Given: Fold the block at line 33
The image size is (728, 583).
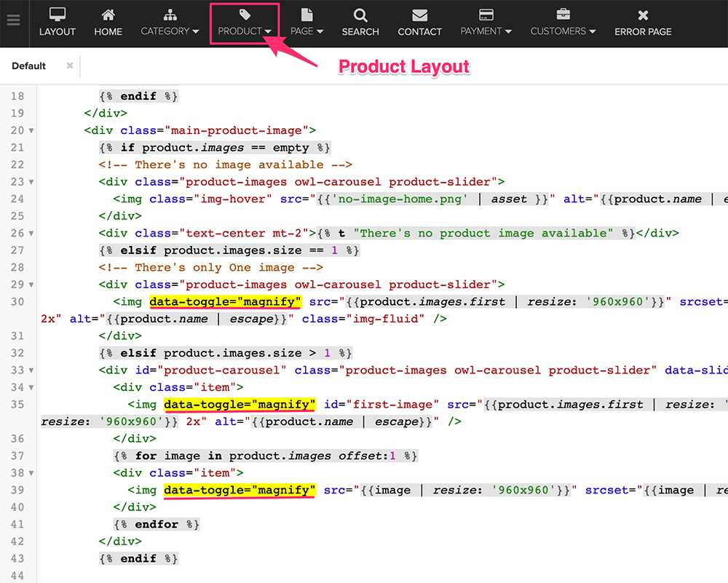Looking at the screenshot, I should (x=31, y=370).
